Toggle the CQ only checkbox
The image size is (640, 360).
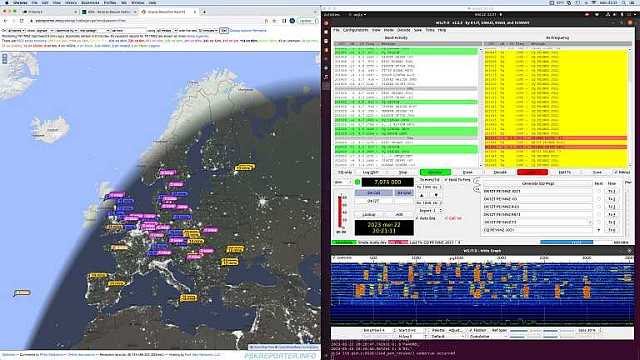(x=345, y=173)
